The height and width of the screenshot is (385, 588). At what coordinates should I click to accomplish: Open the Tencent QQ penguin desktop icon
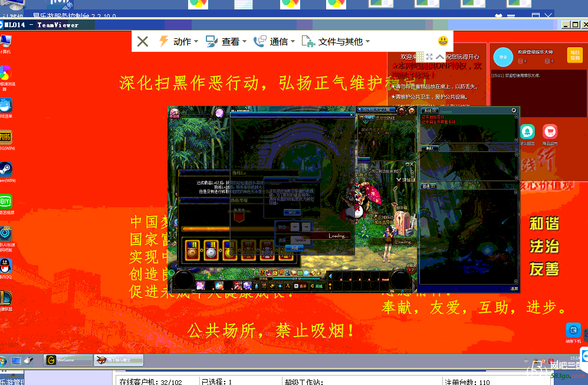click(x=6, y=268)
